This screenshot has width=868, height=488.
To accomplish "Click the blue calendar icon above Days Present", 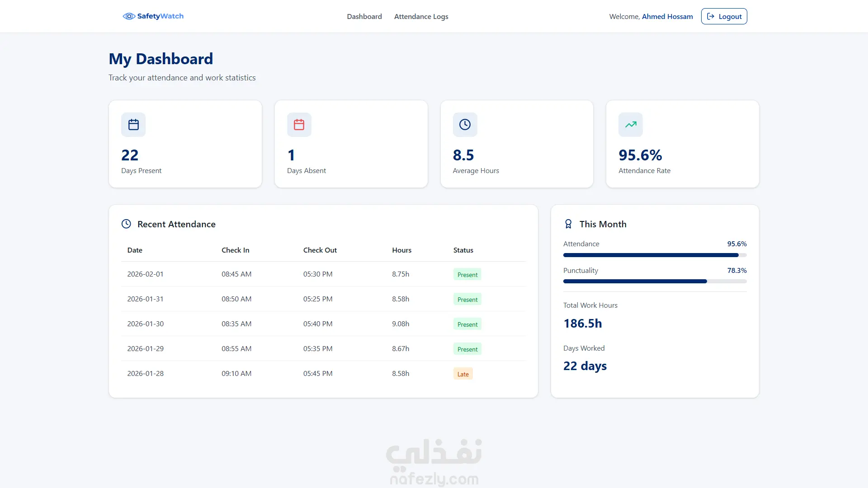I will 133,125.
